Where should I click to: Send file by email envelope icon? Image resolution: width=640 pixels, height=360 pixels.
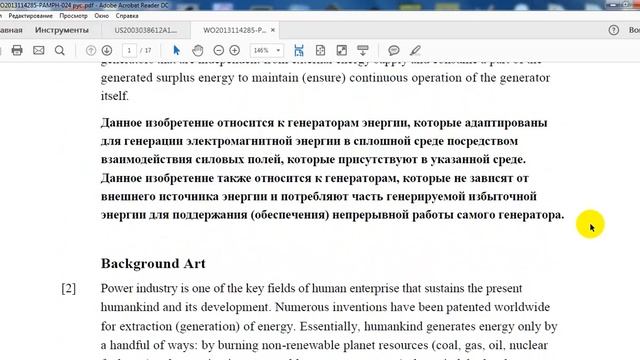[x=39, y=50]
